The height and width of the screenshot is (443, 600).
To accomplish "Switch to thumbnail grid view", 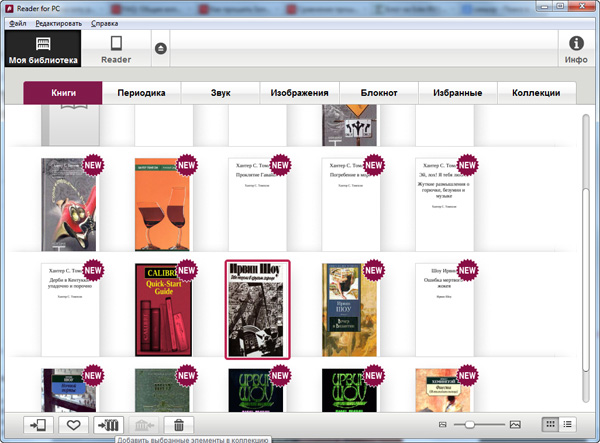I will coord(550,425).
